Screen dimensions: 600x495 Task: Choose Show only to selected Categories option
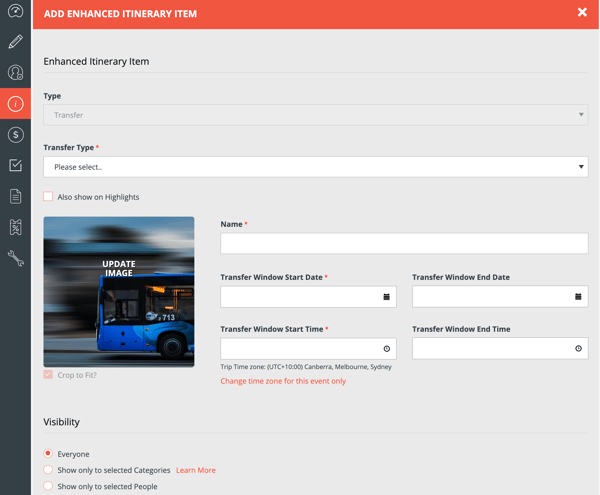point(48,470)
